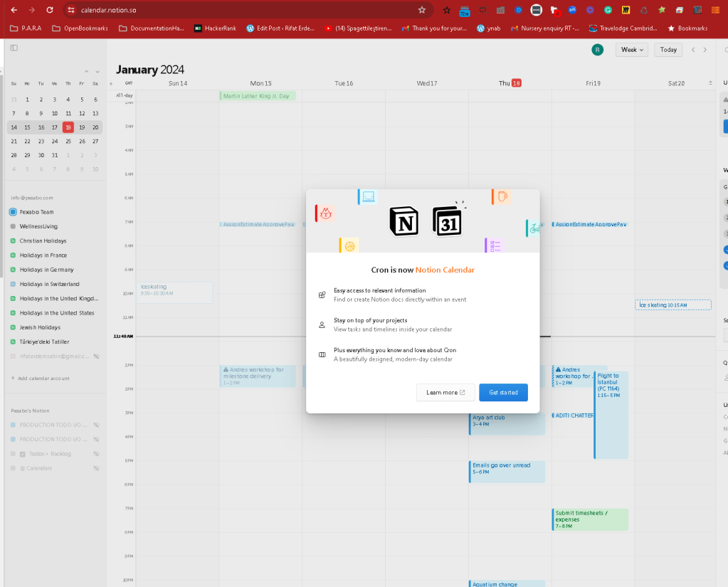728x587 pixels.
Task: Select Mon 15 day header
Action: (260, 83)
